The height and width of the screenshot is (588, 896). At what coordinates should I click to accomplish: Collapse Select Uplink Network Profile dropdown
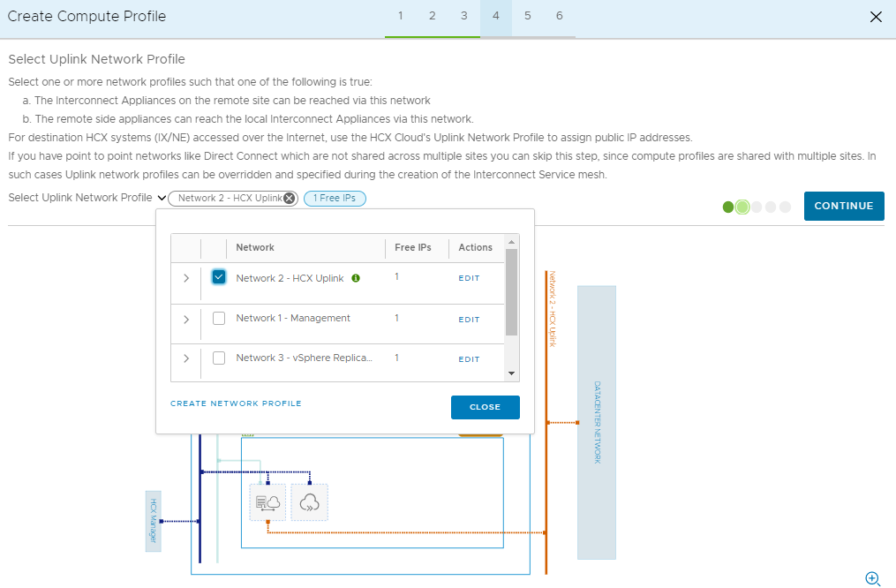tap(162, 198)
